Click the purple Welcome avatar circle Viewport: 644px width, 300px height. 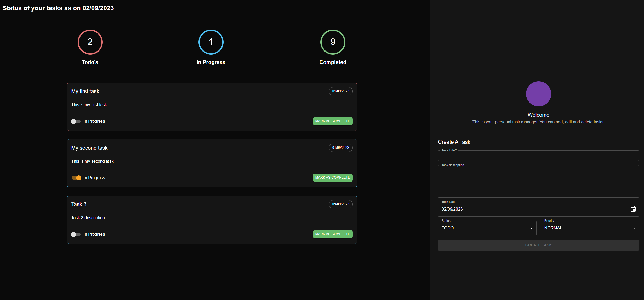538,94
